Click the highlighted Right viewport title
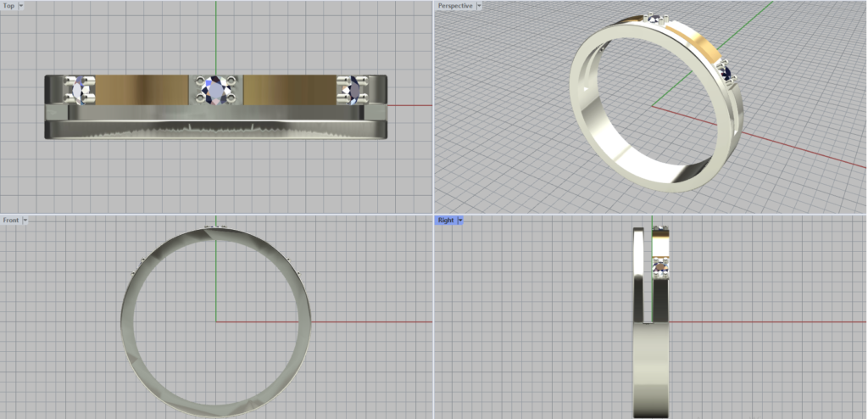The height and width of the screenshot is (419, 868). click(x=445, y=221)
